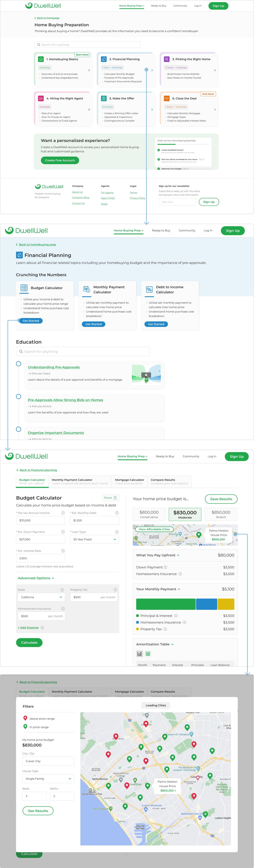Select circle marker beside Understanding Pre-Approvals
Viewport: 257px width, 868px height.
(18, 364)
